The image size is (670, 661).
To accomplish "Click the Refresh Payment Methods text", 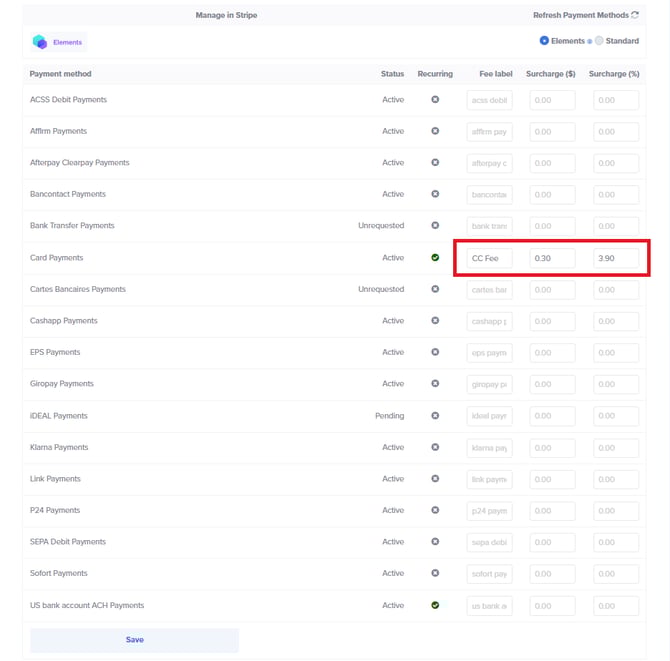I will tap(580, 16).
